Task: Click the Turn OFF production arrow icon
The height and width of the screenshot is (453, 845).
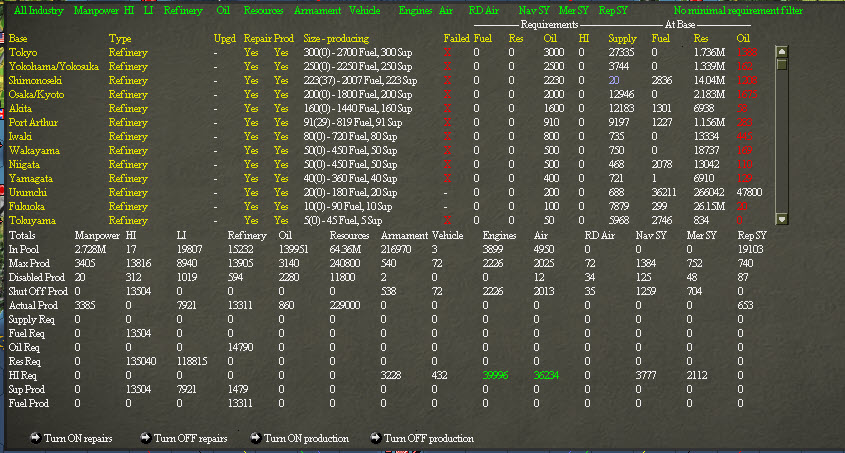Action: click(x=376, y=438)
